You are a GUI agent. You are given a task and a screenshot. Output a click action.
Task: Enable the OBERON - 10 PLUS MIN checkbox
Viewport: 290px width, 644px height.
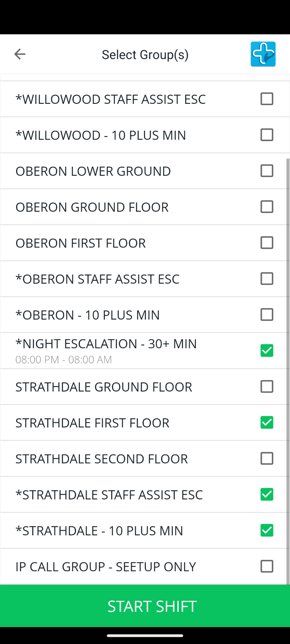point(267,315)
